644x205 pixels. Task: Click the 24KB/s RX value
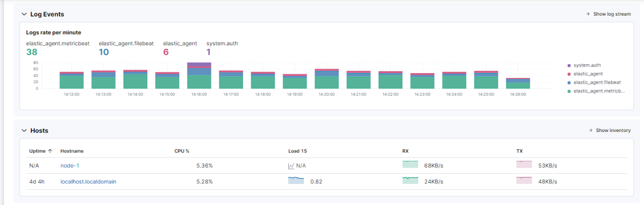coord(434,181)
